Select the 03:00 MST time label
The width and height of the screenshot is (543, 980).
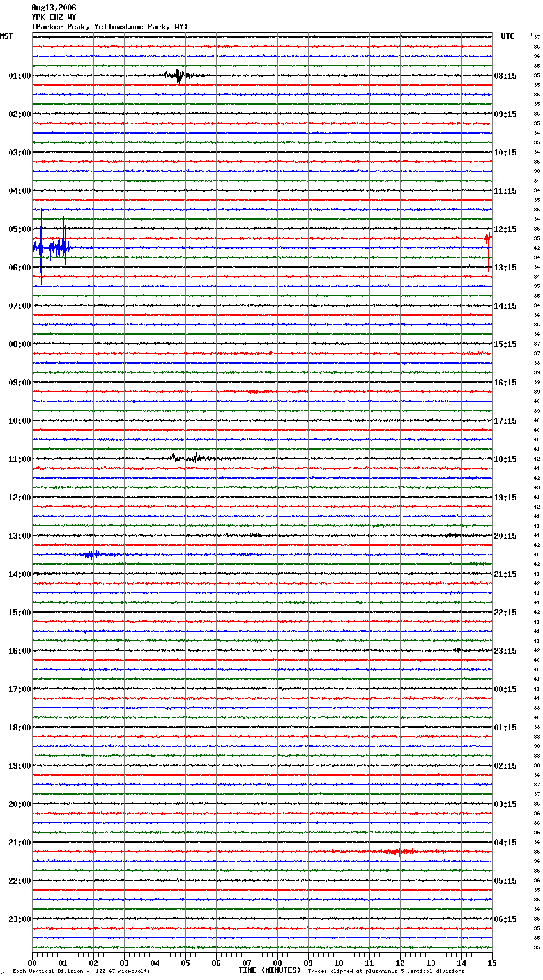[20, 153]
